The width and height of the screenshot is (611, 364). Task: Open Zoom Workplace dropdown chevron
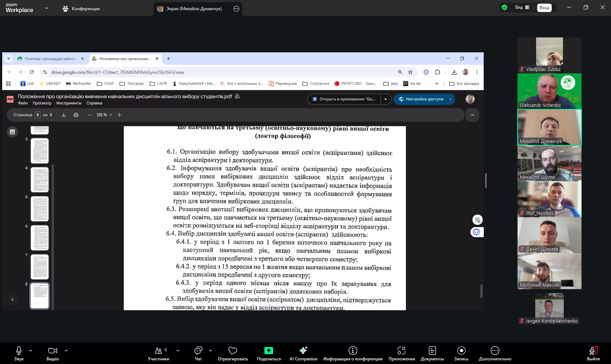point(47,8)
